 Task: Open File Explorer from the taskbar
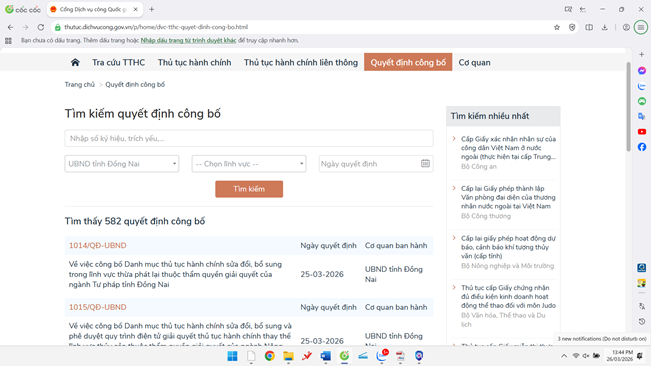pyautogui.click(x=288, y=356)
